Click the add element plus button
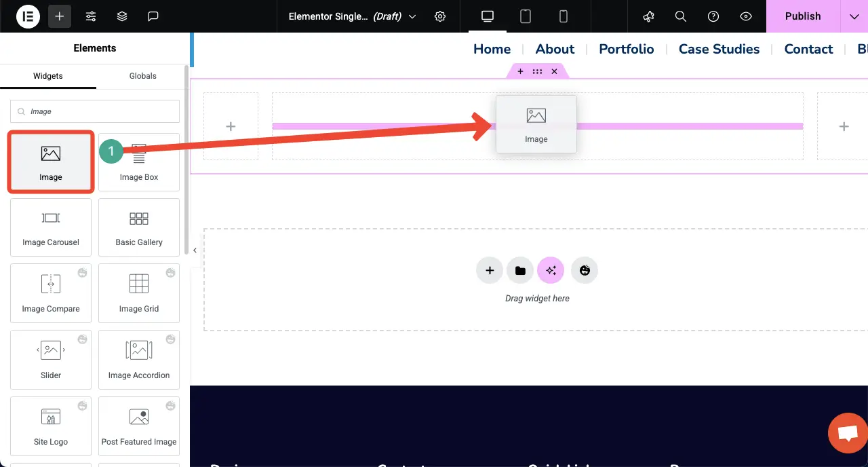 (60, 16)
